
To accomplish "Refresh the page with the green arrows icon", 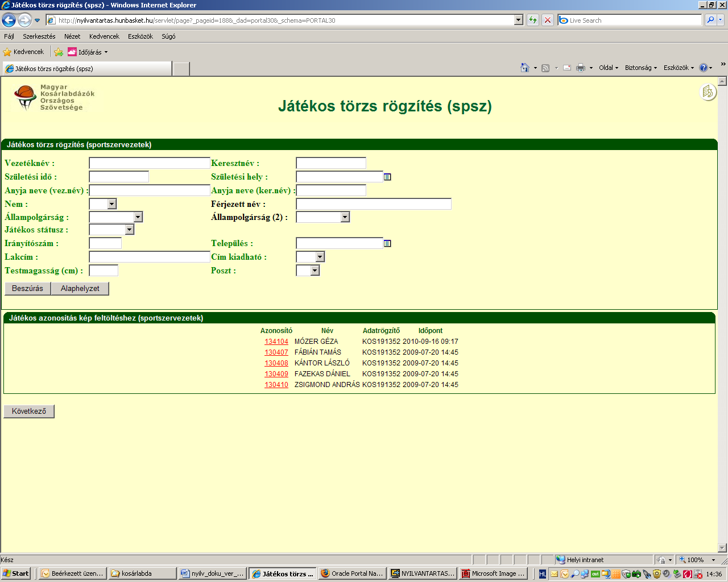I will (533, 20).
